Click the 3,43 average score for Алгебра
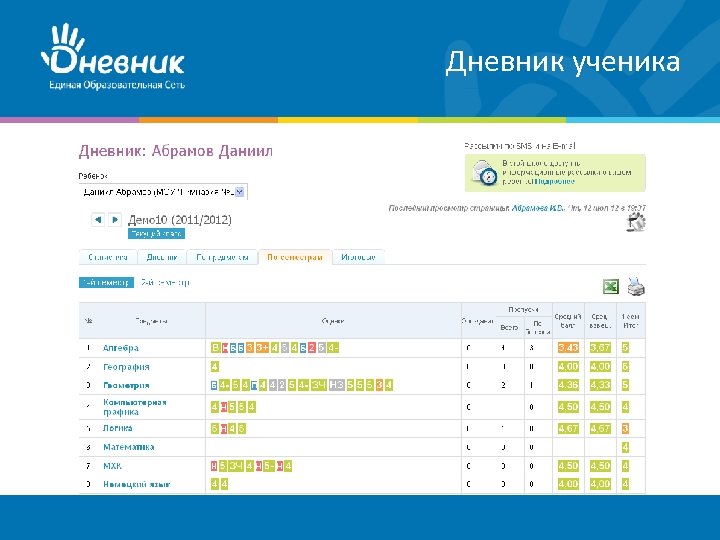Screen dimensions: 720x540 (568, 348)
